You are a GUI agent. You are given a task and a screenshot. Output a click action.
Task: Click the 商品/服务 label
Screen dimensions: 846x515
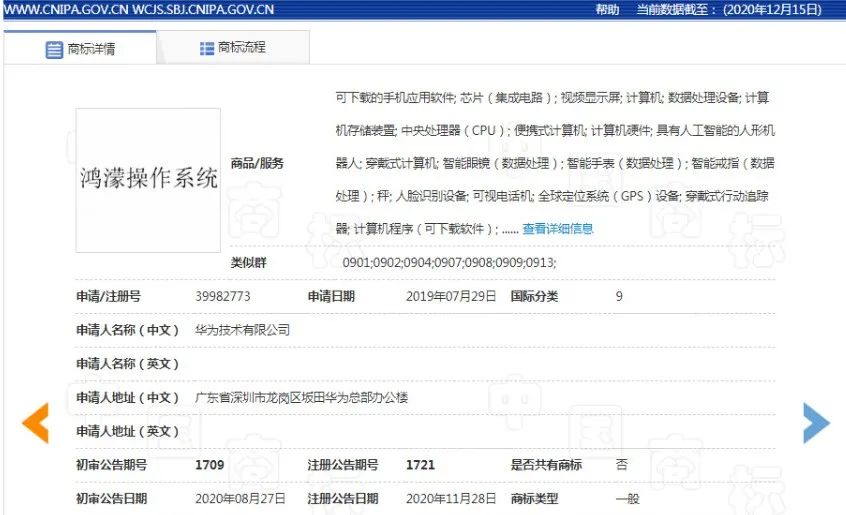[x=257, y=163]
